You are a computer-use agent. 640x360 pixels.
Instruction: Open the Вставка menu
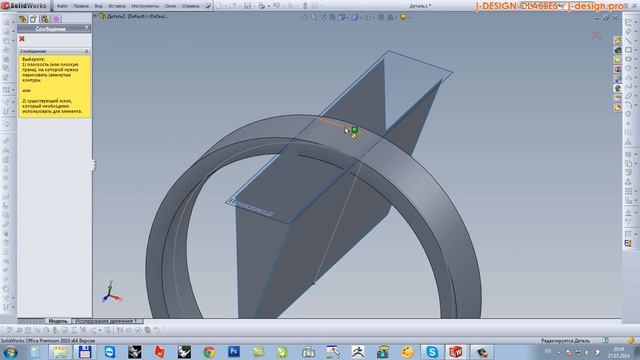[117, 6]
